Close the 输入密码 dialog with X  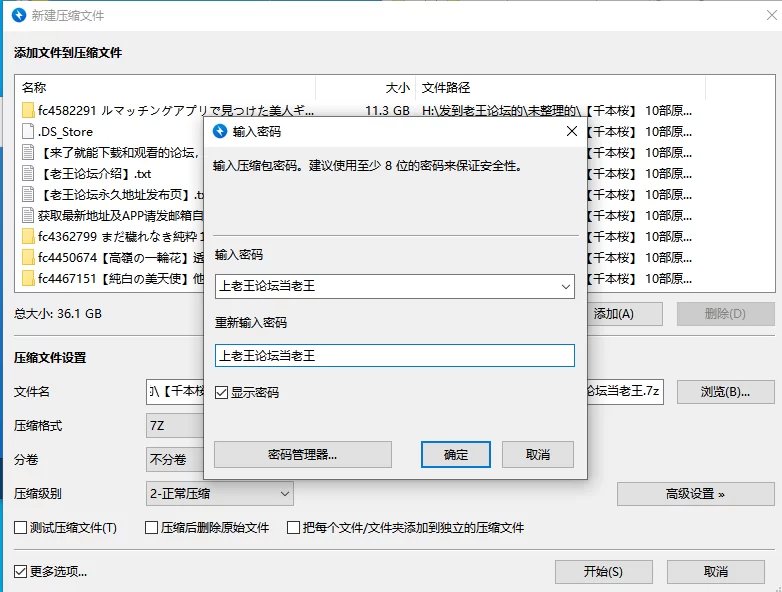coord(572,131)
